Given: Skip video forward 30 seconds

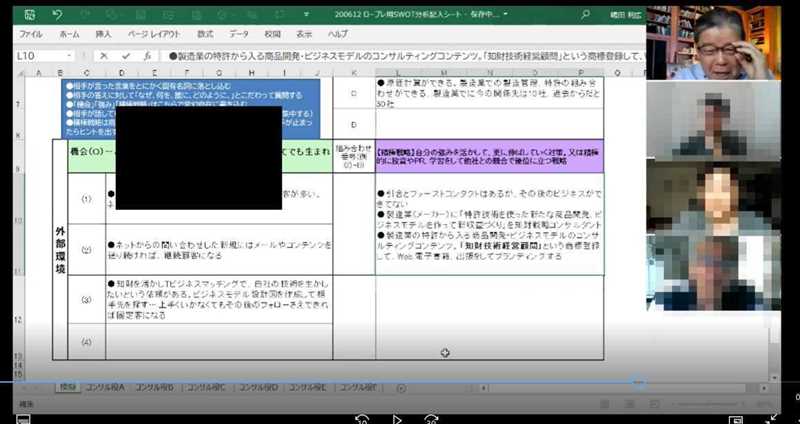Looking at the screenshot, I should tap(432, 419).
